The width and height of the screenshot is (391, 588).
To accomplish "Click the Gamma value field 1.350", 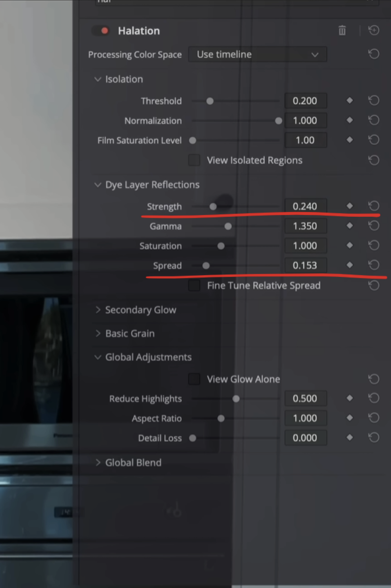I will click(305, 226).
